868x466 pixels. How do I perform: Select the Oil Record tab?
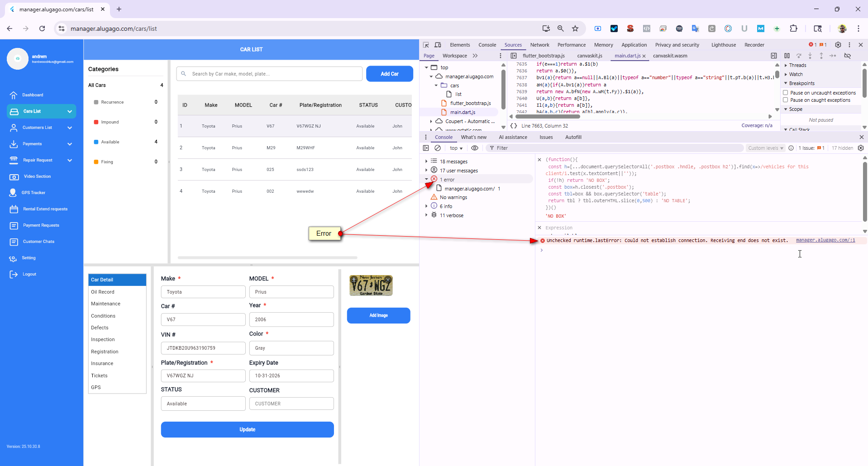click(x=103, y=292)
